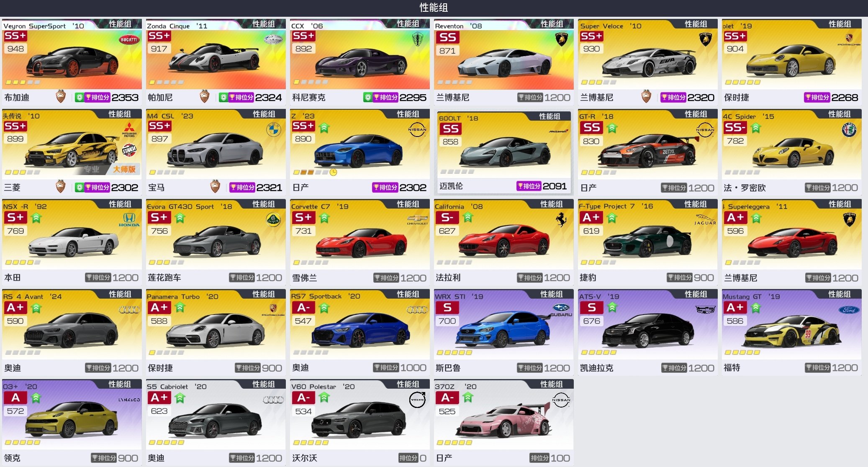Select the McLaren 600LT '18 car card
The height and width of the screenshot is (467, 868).
(504, 152)
